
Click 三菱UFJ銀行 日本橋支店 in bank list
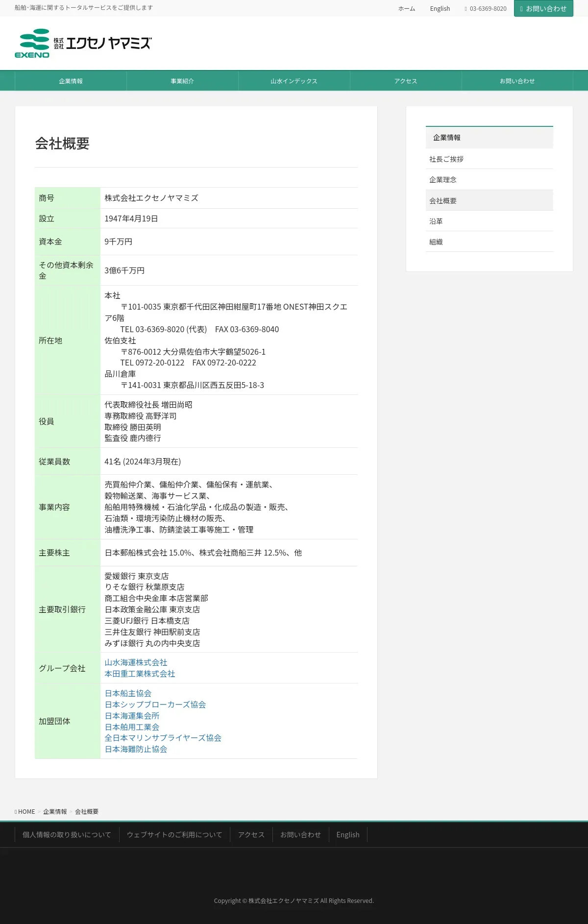coord(147,621)
